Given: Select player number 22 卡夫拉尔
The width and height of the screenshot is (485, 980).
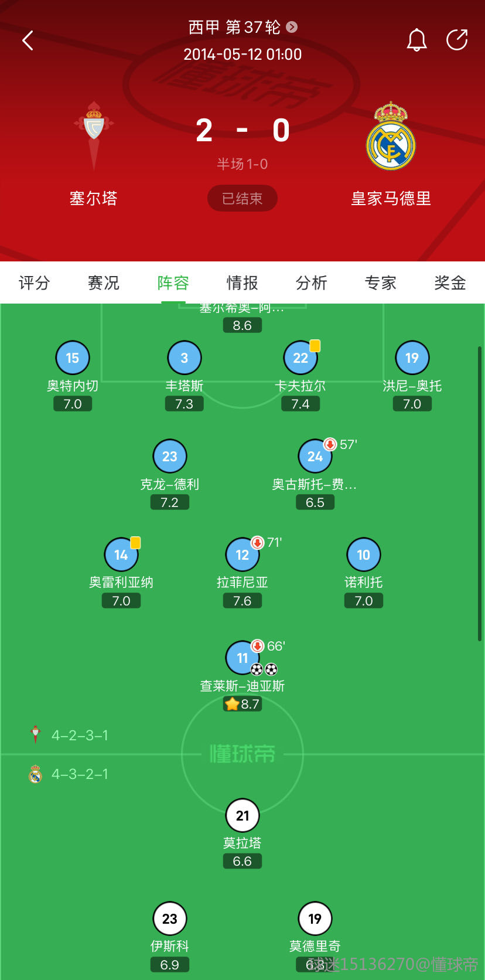Looking at the screenshot, I should click(x=300, y=358).
